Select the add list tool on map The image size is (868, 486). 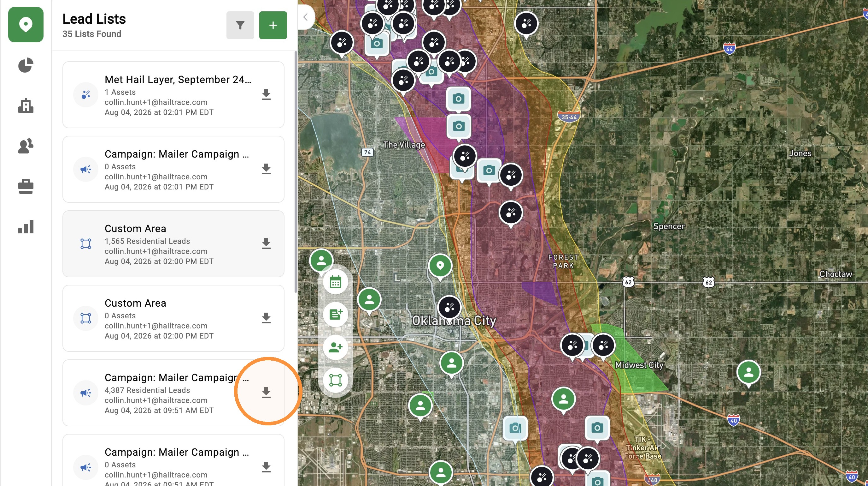click(x=336, y=315)
